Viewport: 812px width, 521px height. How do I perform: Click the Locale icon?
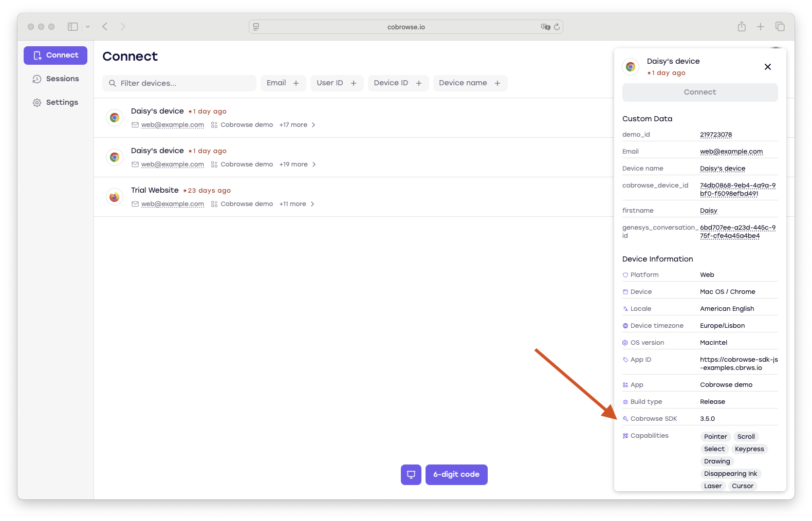coord(625,309)
